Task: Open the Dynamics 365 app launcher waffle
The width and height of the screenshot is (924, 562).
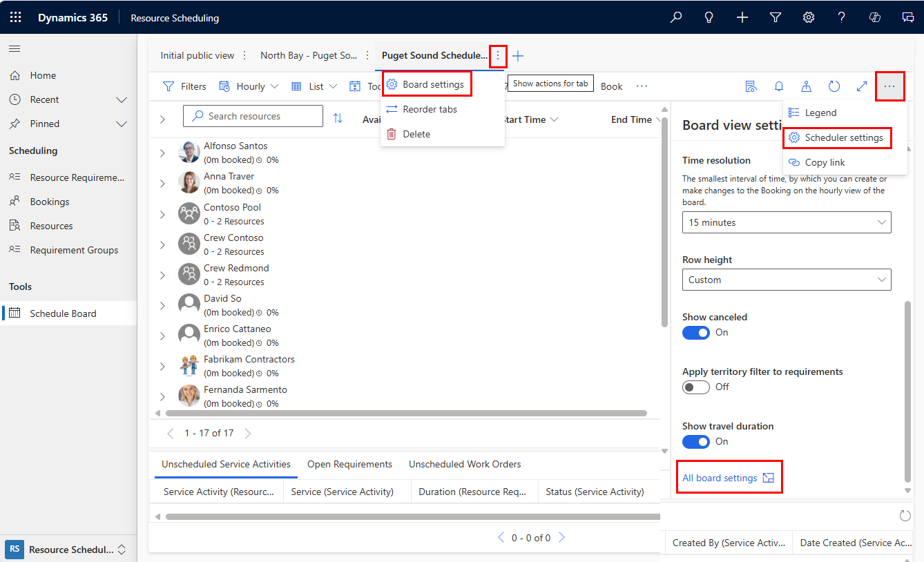Action: coord(15,17)
